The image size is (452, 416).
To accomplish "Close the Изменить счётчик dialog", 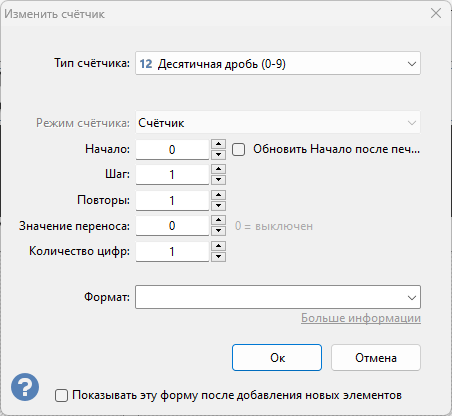I will [x=436, y=13].
